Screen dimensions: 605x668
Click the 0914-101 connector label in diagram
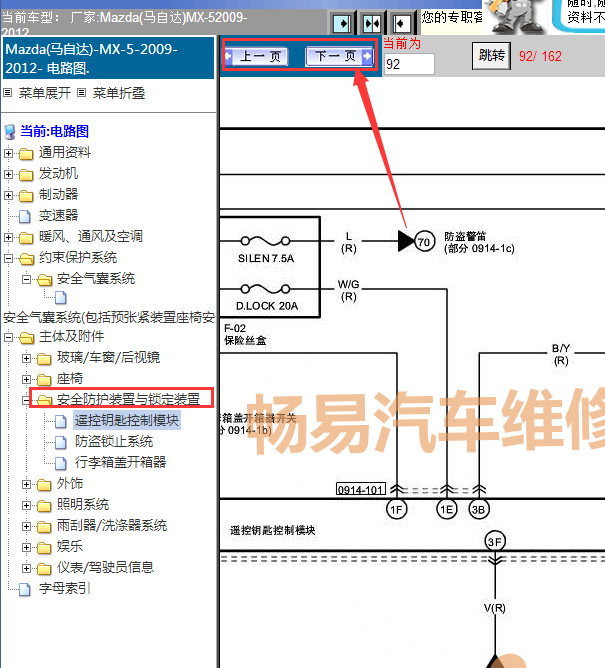(361, 489)
